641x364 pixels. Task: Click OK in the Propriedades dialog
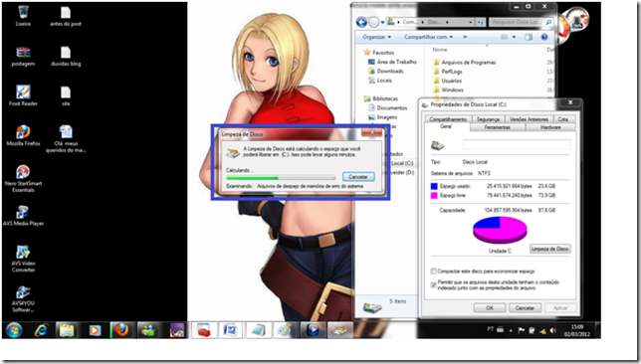490,308
